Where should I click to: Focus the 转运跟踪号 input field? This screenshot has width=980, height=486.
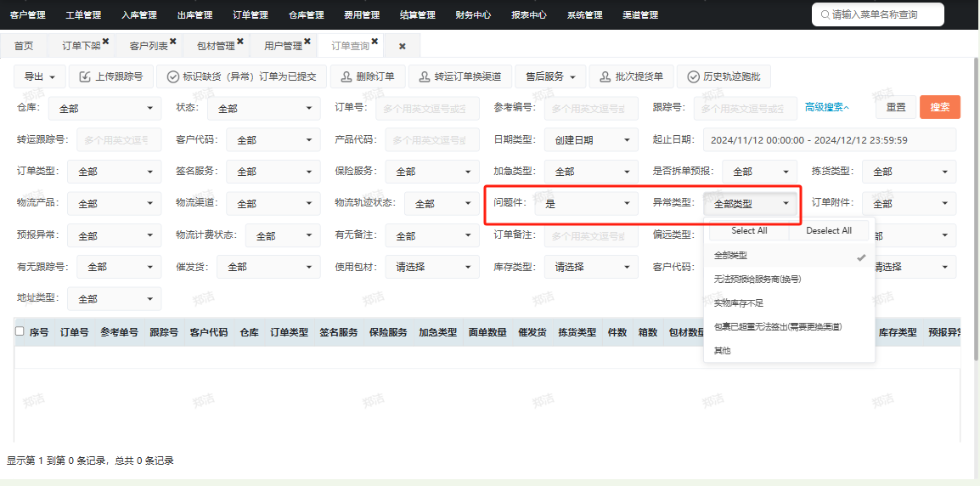click(119, 140)
